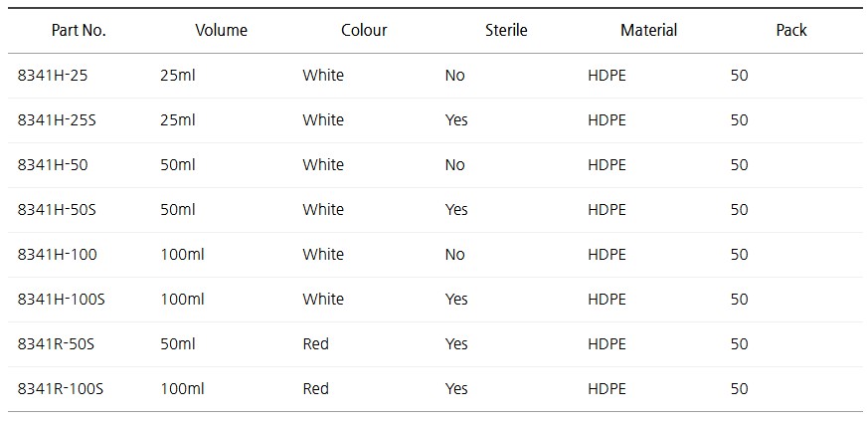
Task: Select part number 8341H-100
Action: click(57, 255)
